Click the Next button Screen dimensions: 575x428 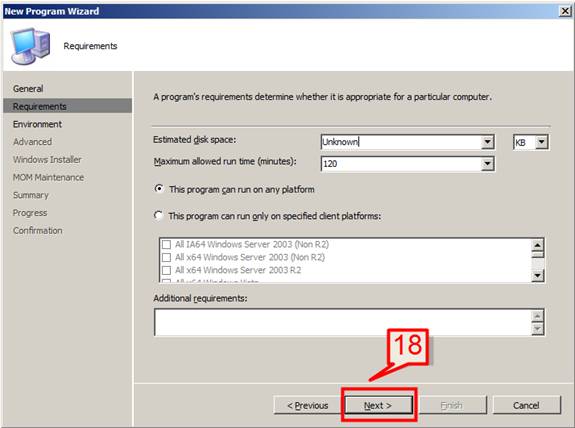(x=378, y=405)
